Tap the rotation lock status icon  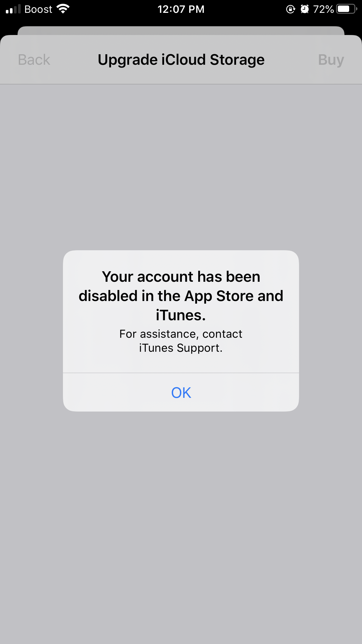pos(290,9)
